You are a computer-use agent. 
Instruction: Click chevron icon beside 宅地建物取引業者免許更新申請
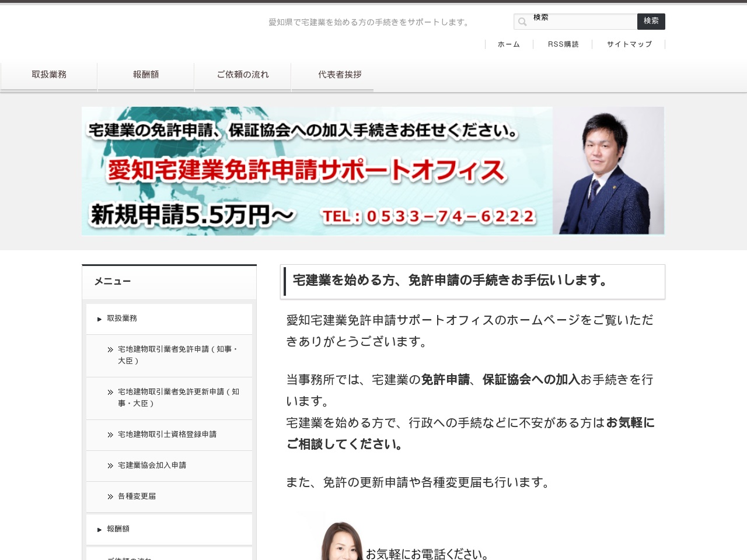coord(110,393)
